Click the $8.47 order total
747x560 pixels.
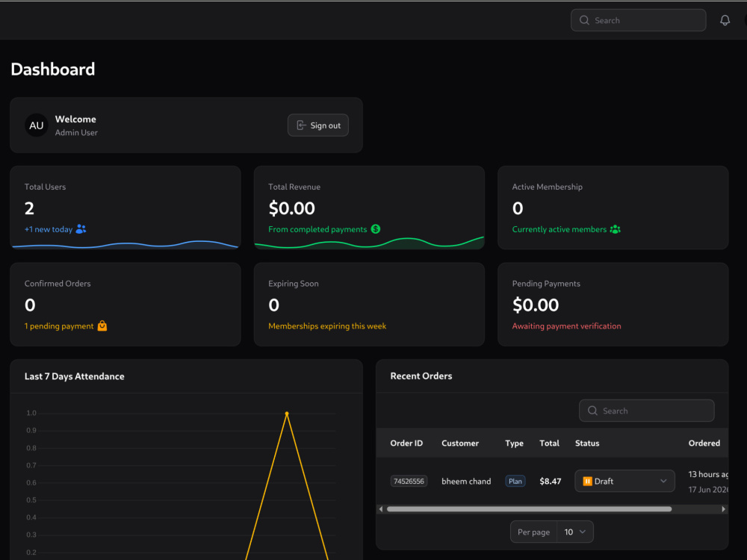551,481
